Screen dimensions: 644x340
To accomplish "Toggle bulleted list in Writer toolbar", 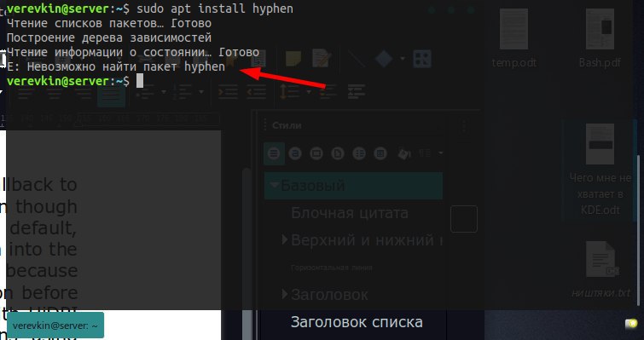I will coord(144,91).
